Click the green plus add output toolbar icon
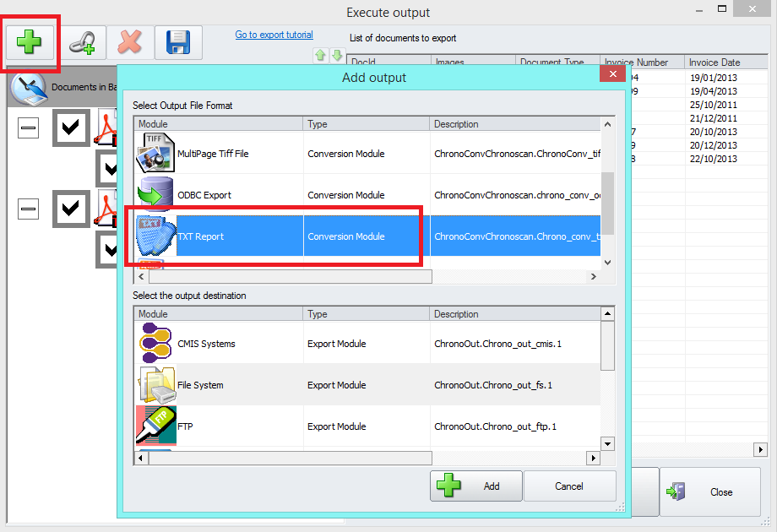777x532 pixels. (30, 41)
